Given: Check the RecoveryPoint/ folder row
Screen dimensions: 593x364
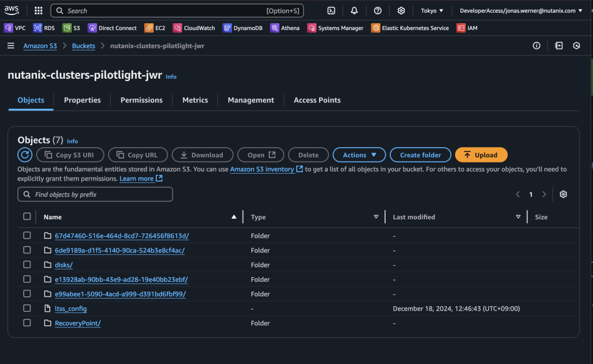Looking at the screenshot, I should (27, 323).
